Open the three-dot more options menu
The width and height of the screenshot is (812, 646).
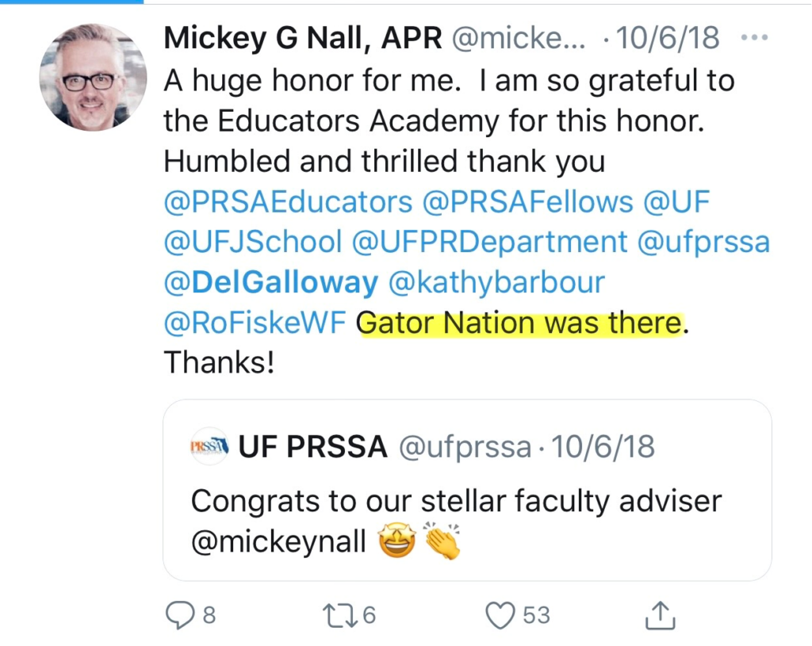pos(754,38)
